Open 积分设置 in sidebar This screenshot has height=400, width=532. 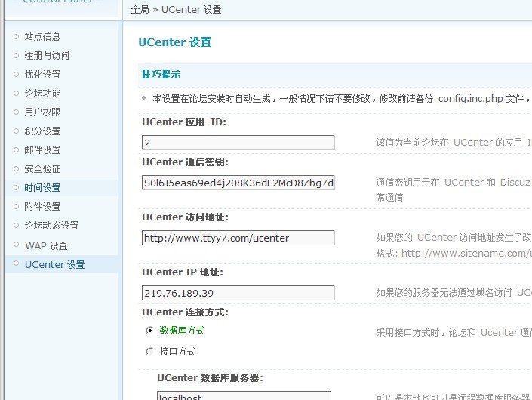click(42, 131)
